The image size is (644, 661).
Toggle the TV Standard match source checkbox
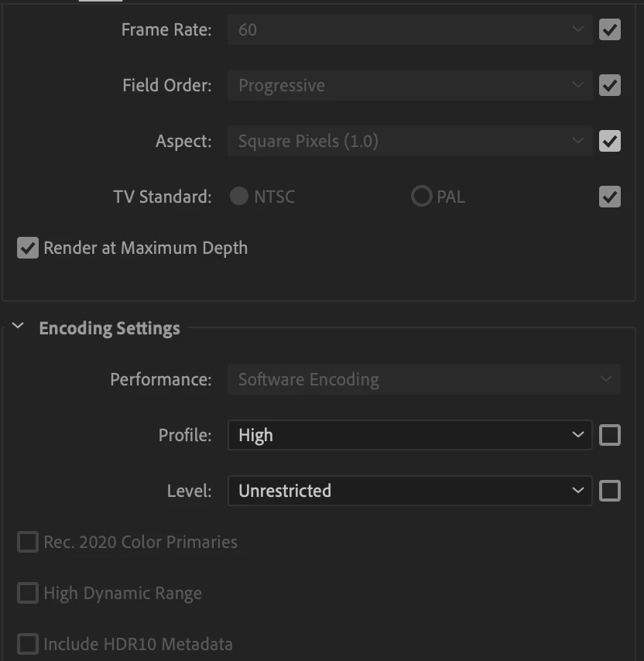click(x=610, y=197)
